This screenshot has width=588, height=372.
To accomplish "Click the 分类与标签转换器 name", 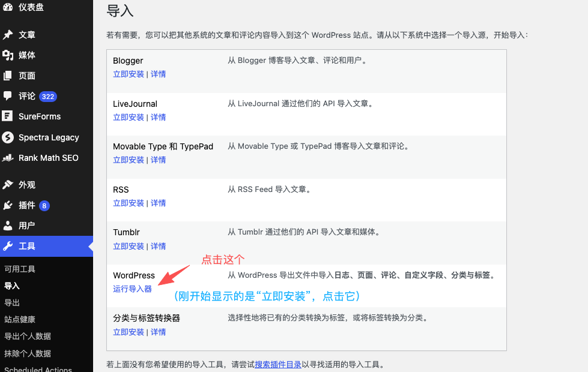I will point(147,318).
